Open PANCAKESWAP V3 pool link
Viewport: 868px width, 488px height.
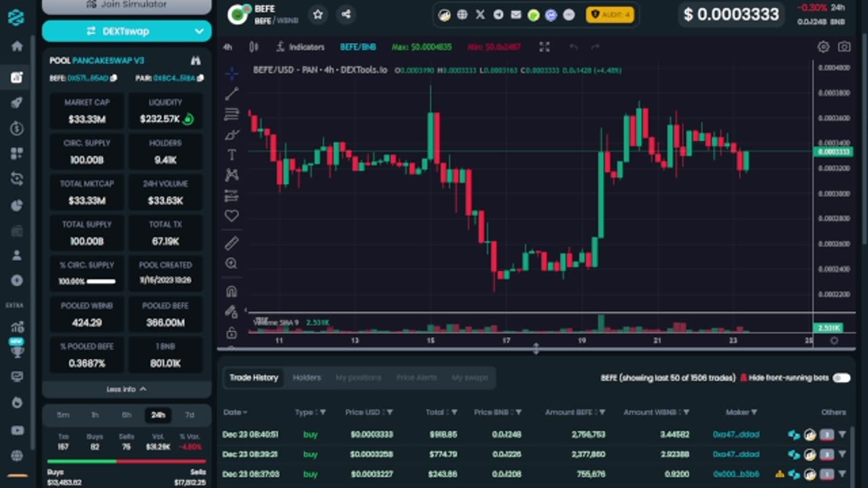[108, 60]
